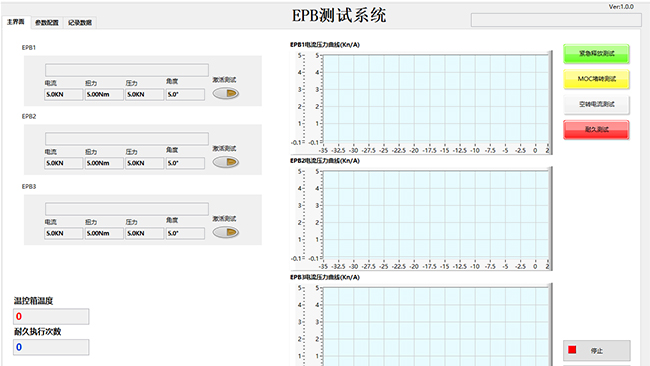
Task: Select the EPB3 压力 value field
Action: (x=144, y=233)
